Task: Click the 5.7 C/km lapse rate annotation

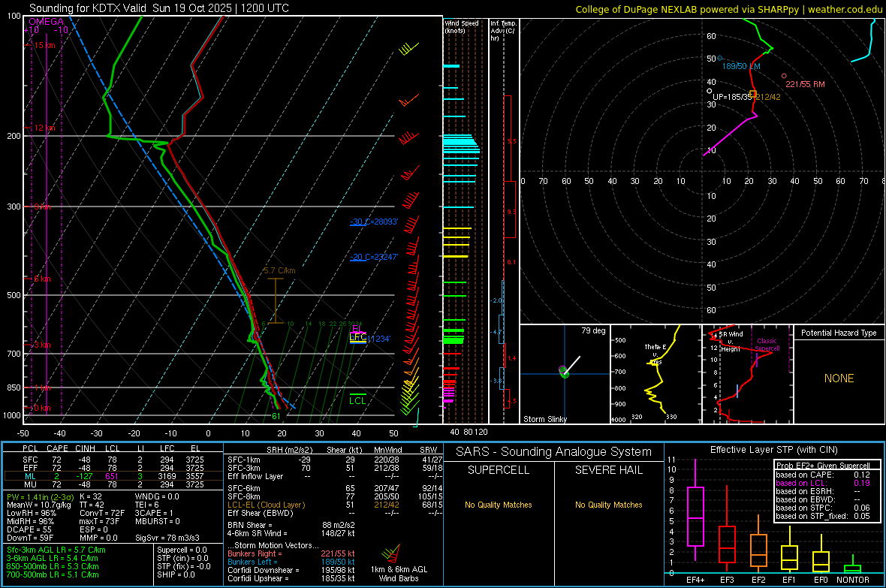Action: click(x=279, y=270)
